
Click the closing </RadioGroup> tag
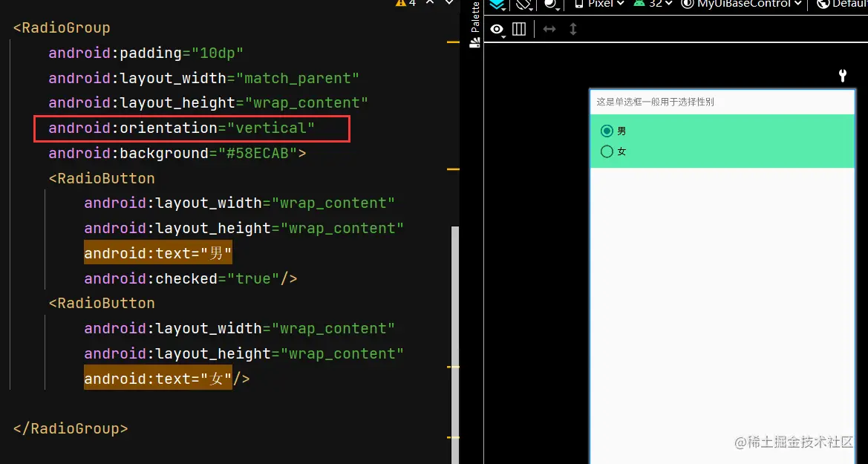(71, 428)
